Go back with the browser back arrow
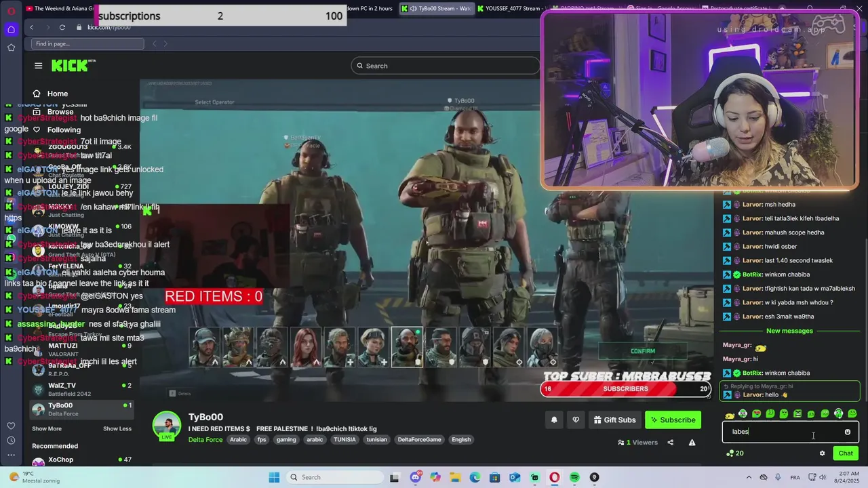This screenshot has width=868, height=488. tap(31, 27)
